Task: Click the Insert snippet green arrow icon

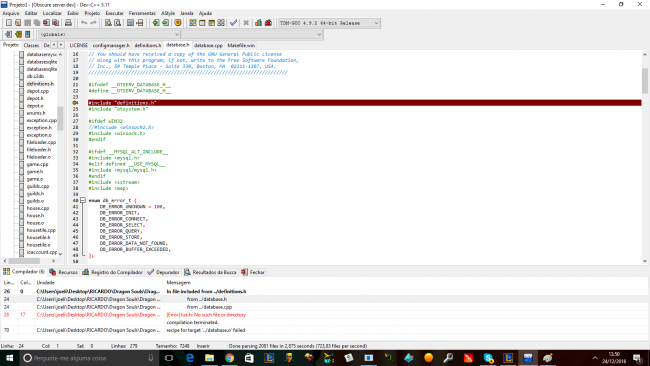Action: point(156,23)
